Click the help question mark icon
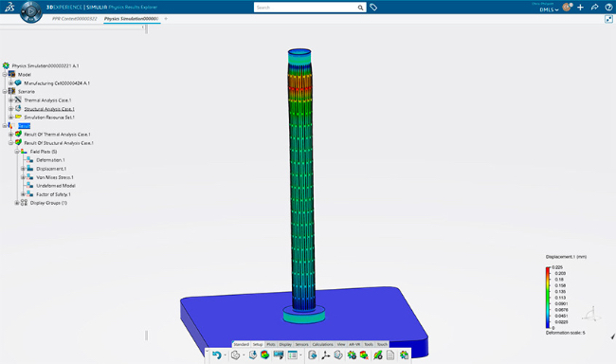The width and height of the screenshot is (616, 364). [x=608, y=7]
